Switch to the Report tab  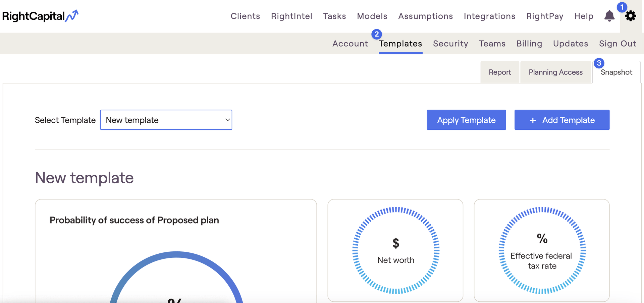pos(499,72)
